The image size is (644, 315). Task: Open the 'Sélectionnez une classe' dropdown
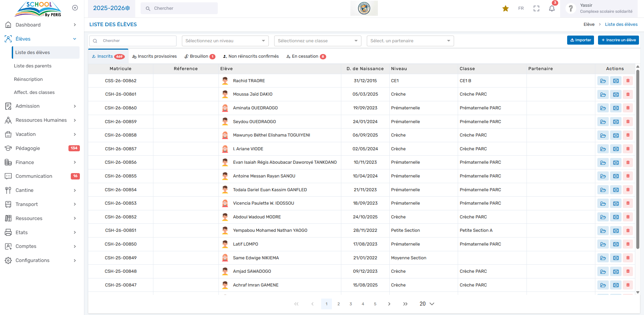tap(317, 41)
